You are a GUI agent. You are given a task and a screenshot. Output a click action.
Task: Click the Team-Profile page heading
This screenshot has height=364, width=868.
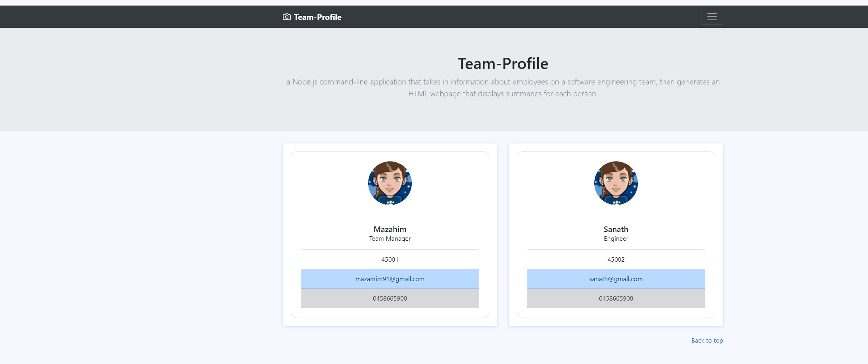coord(503,63)
